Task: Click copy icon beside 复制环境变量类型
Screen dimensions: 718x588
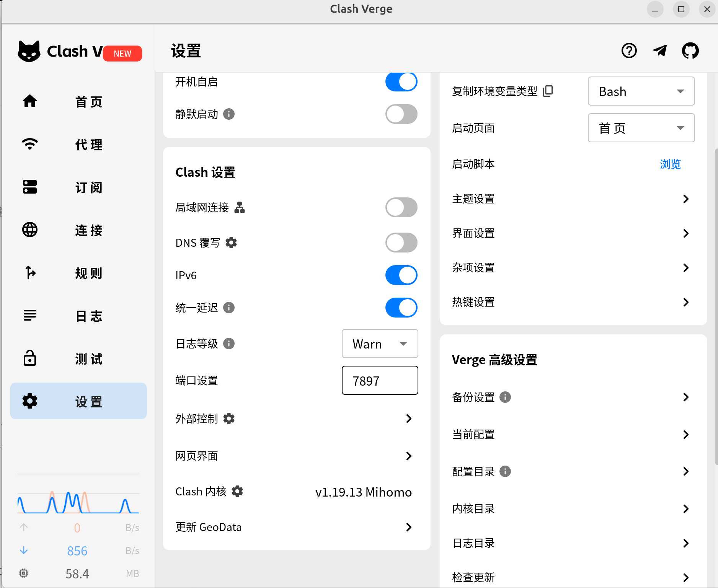Action: click(x=548, y=91)
